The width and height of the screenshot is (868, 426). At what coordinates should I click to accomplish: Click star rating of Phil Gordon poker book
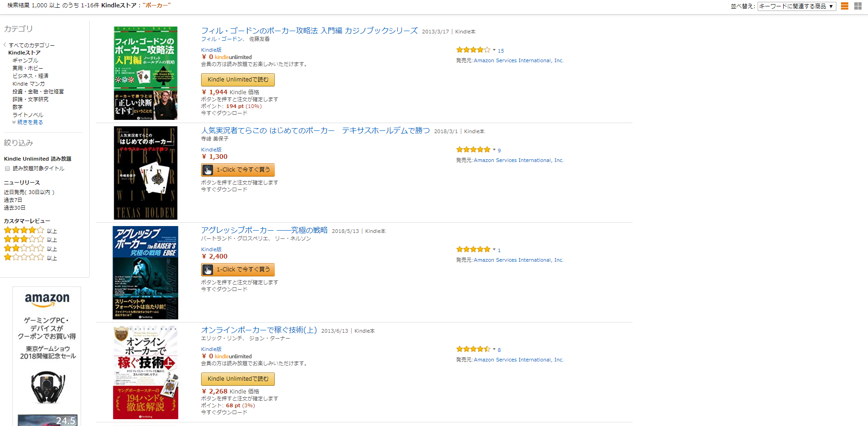473,50
